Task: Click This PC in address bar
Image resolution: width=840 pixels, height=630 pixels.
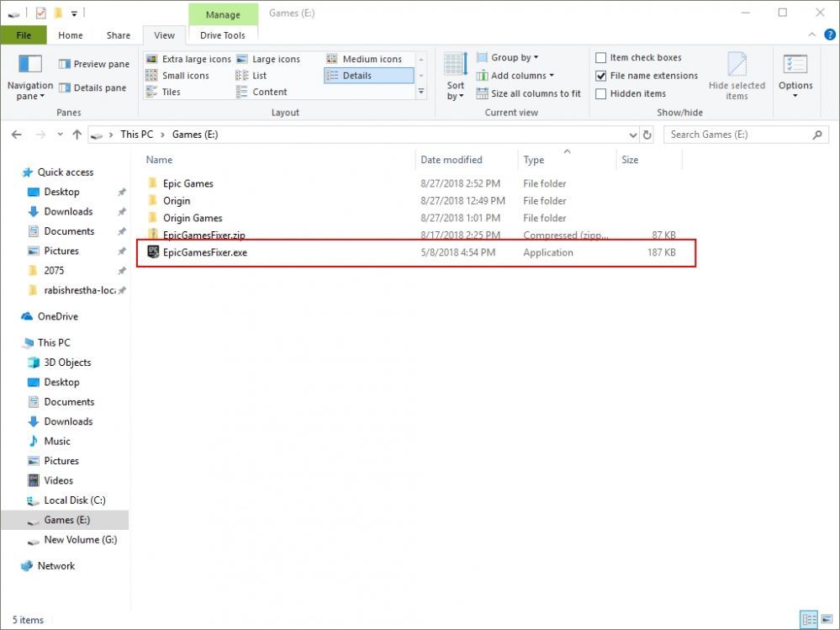Action: click(x=136, y=135)
